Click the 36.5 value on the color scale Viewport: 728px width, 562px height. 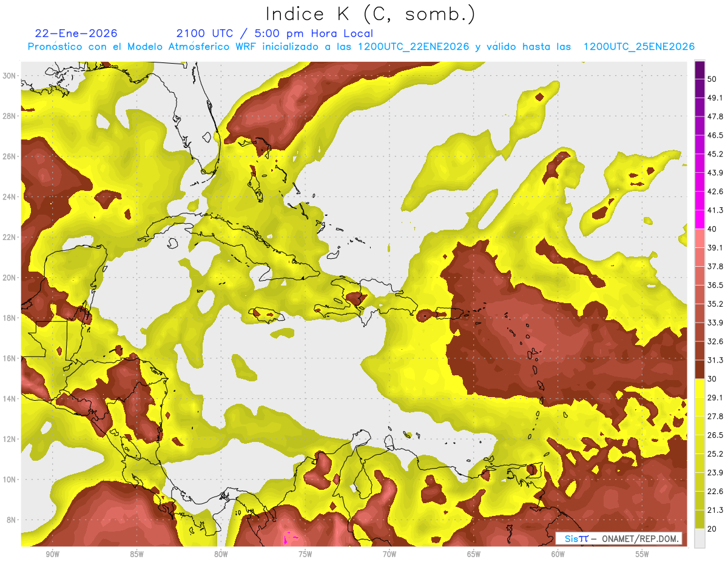tap(715, 286)
